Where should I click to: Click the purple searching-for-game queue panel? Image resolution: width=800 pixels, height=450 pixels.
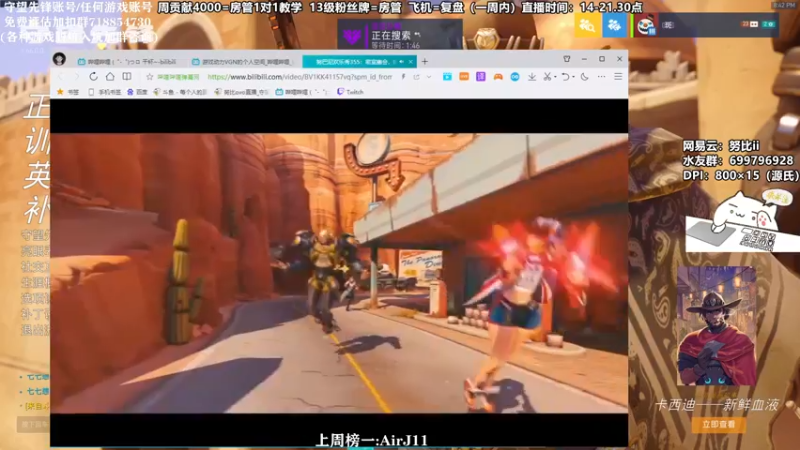point(400,35)
